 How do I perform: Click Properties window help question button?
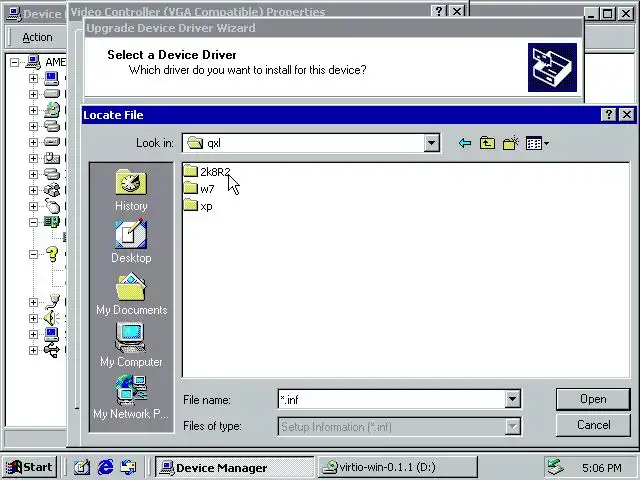coord(439,11)
